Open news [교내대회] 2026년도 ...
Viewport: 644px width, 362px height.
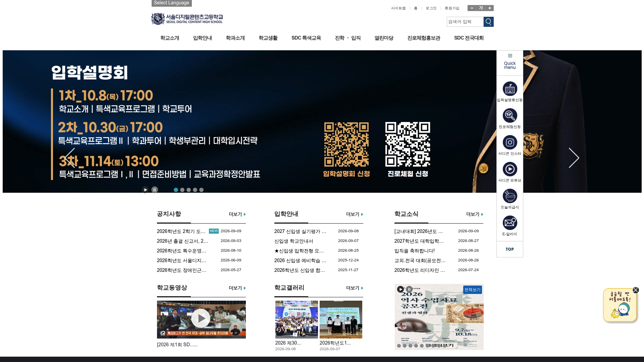(x=419, y=231)
